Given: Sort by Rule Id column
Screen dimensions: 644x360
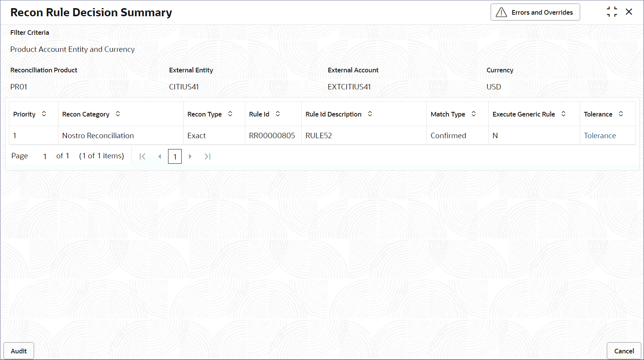Looking at the screenshot, I should point(278,114).
